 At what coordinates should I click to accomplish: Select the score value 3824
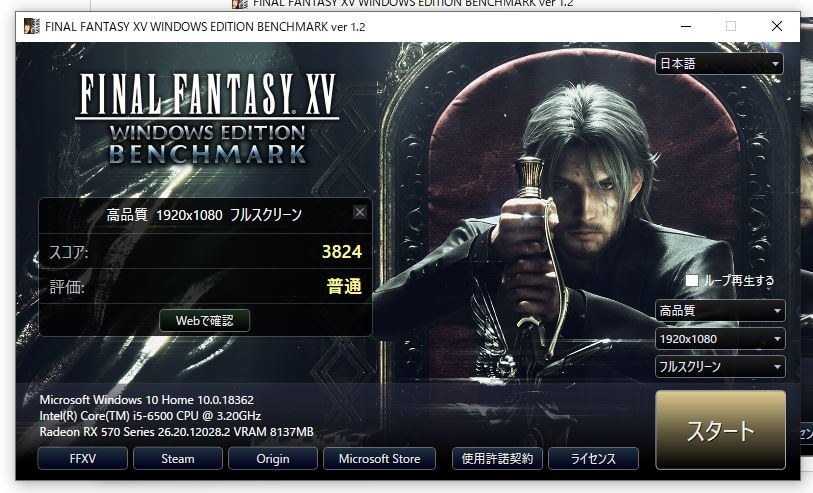click(x=342, y=252)
